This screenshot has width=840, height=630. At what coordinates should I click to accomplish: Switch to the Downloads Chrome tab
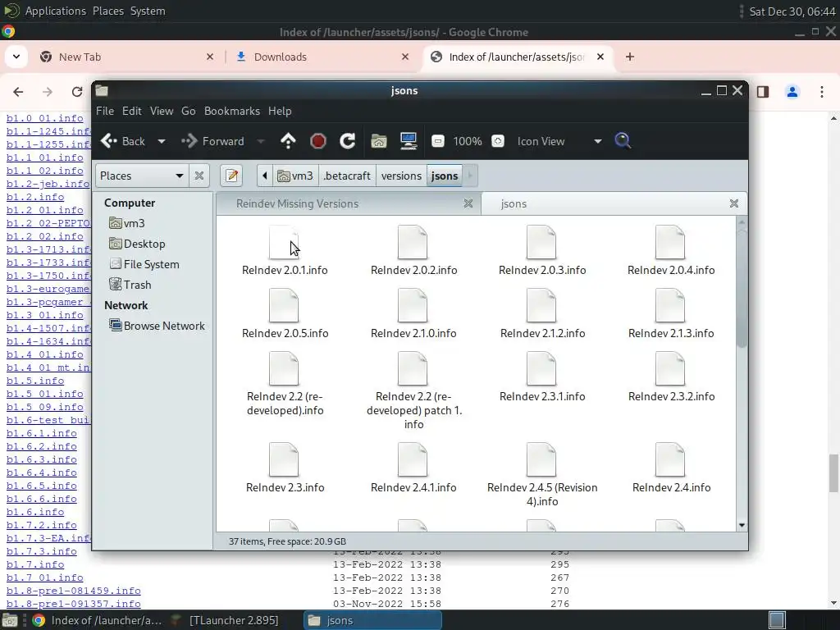click(322, 57)
